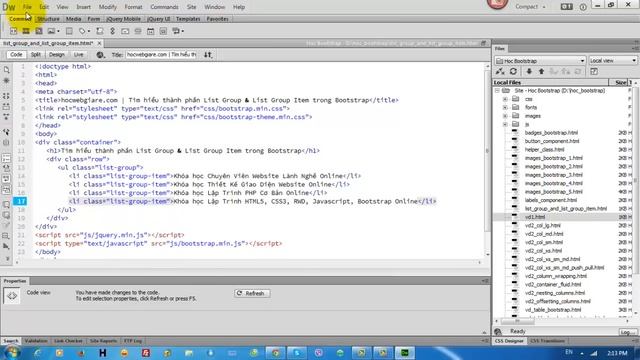Open the Commands menu
Image resolution: width=640 pixels, height=360 pixels.
[x=164, y=7]
